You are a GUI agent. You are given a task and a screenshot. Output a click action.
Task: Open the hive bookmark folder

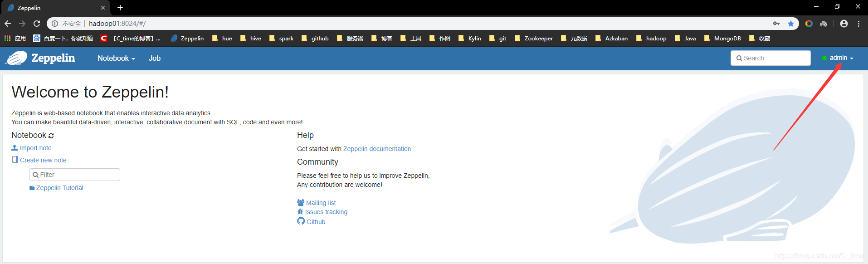pyautogui.click(x=251, y=39)
